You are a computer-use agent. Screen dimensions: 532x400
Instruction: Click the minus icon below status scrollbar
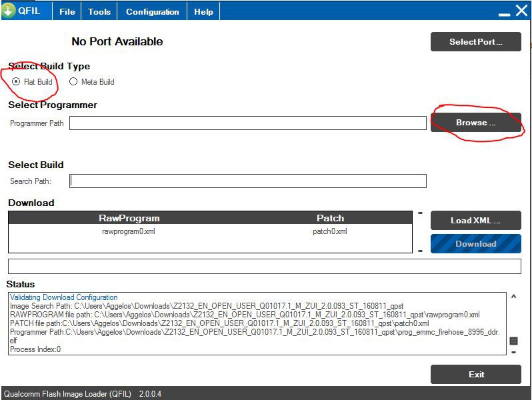(514, 352)
